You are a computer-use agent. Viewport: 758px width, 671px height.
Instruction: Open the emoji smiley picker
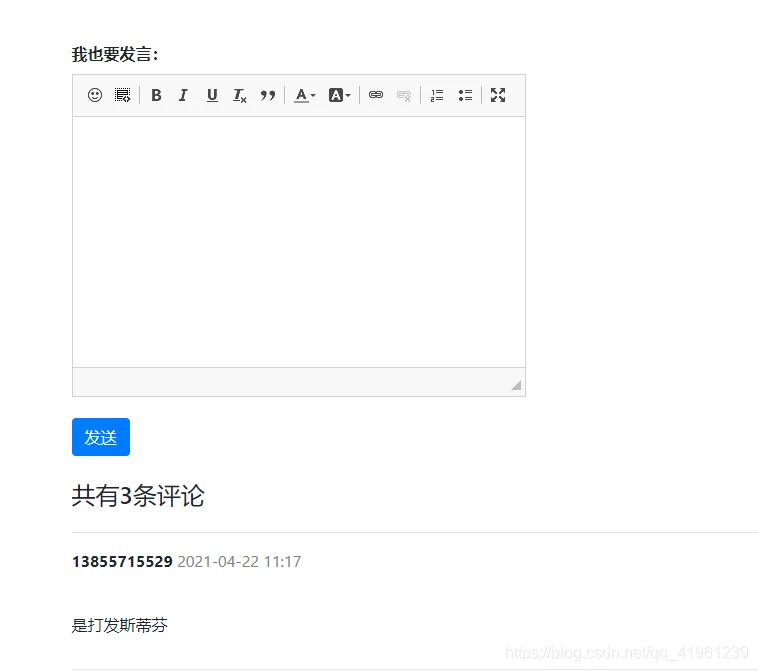pyautogui.click(x=95, y=95)
